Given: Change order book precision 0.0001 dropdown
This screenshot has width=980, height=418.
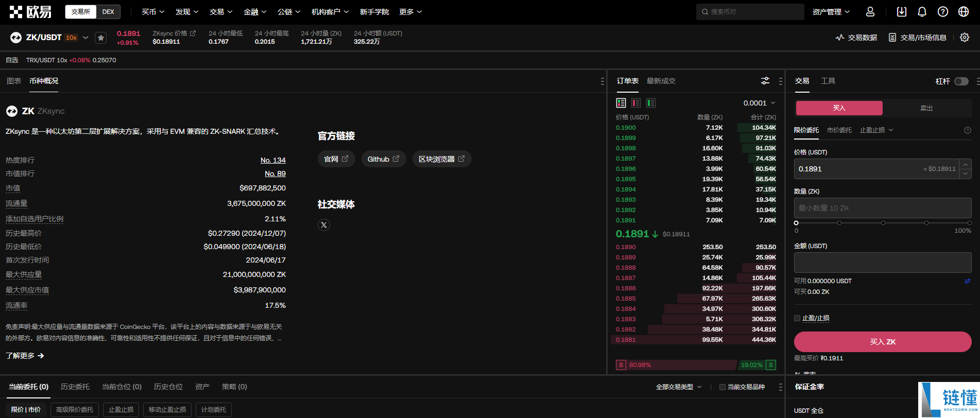Looking at the screenshot, I should pyautogui.click(x=759, y=103).
